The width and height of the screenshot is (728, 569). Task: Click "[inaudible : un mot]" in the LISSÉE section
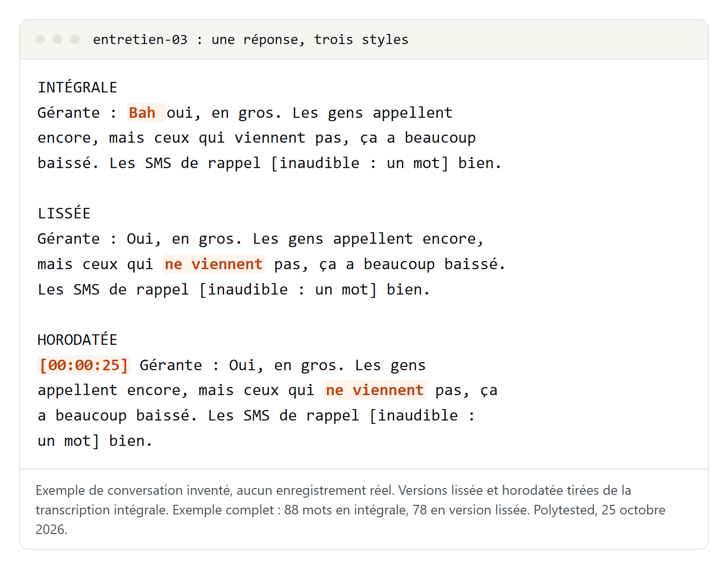tap(288, 290)
